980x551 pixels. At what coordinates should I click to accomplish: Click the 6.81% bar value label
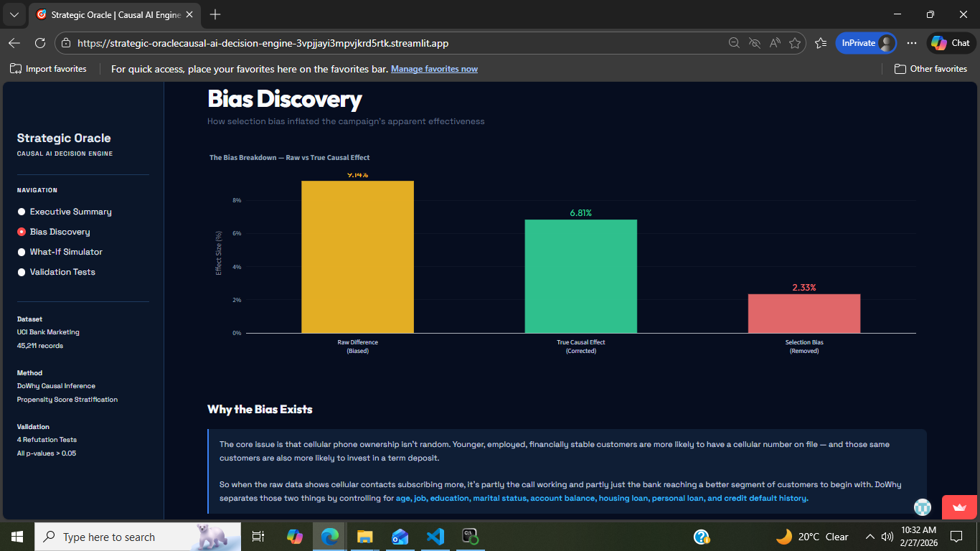pos(580,213)
